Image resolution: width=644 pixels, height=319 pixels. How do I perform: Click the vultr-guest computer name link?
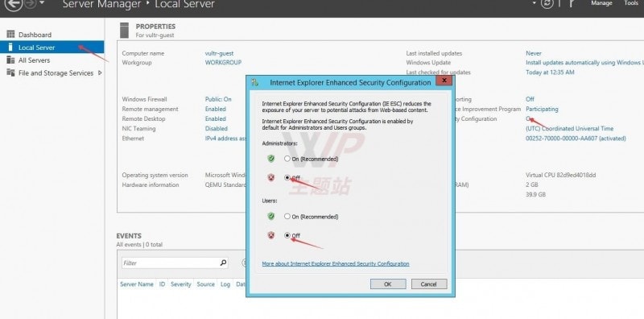click(x=219, y=53)
